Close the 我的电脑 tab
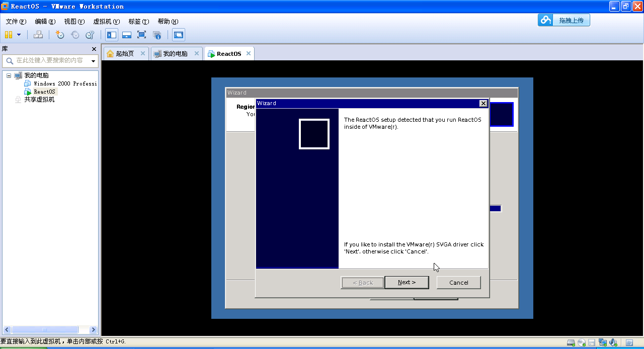Screen dimensions: 644x349 (196, 53)
